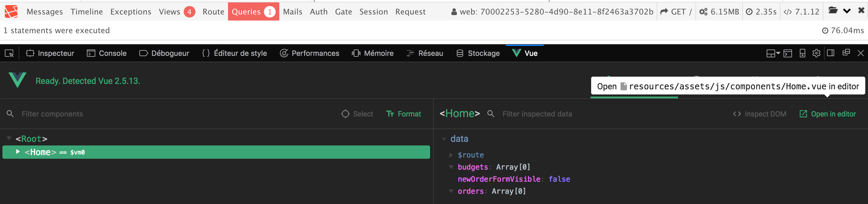The width and height of the screenshot is (868, 204).
Task: Open the Views debugbar tab
Action: click(177, 12)
